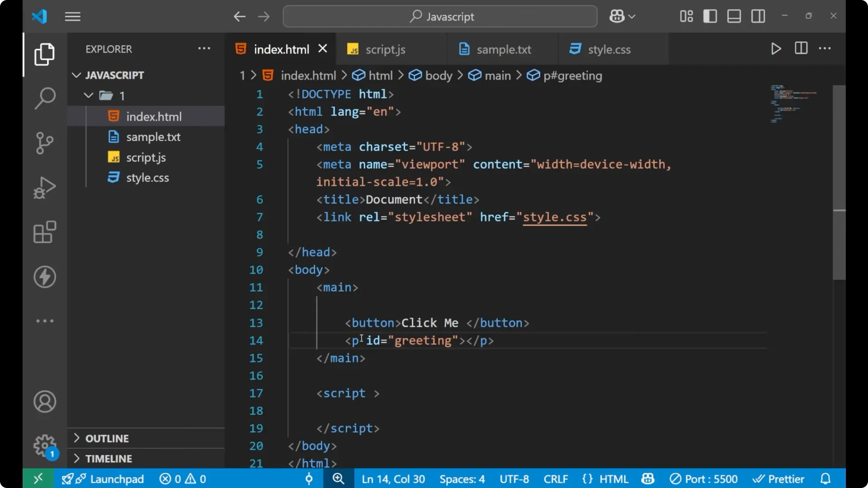Split the editor to the right
The height and width of the screenshot is (488, 868).
tap(801, 48)
